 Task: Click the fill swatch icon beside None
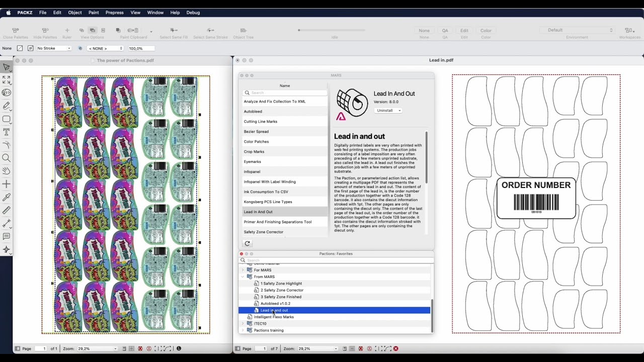pyautogui.click(x=20, y=48)
